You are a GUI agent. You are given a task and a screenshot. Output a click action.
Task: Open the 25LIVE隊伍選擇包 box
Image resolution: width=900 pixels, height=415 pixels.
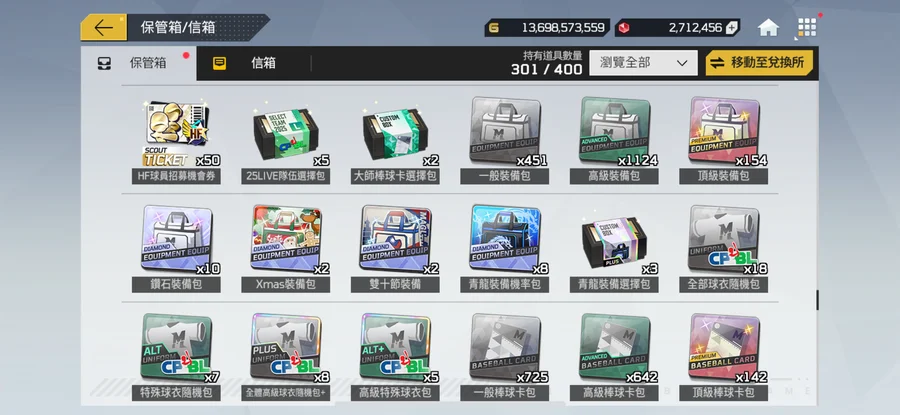286,141
